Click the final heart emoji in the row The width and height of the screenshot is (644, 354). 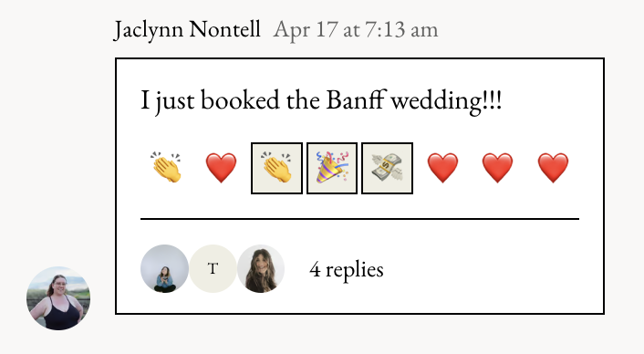pos(553,168)
